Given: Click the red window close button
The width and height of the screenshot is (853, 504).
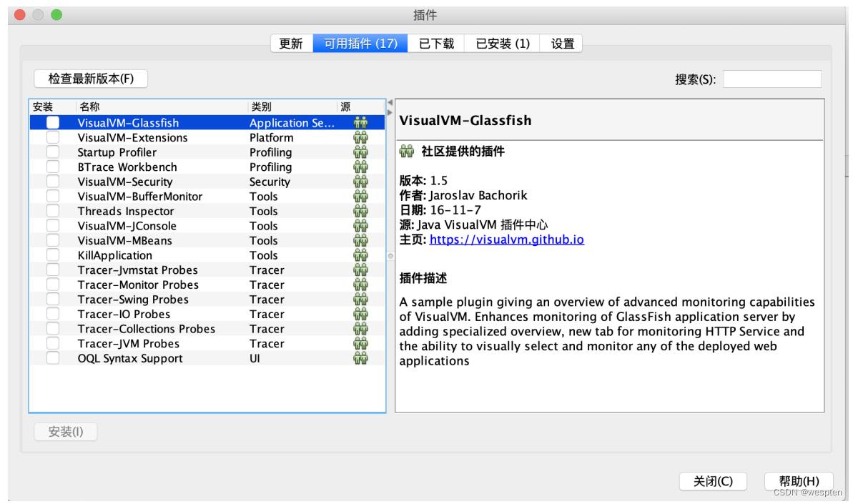Looking at the screenshot, I should click(20, 15).
